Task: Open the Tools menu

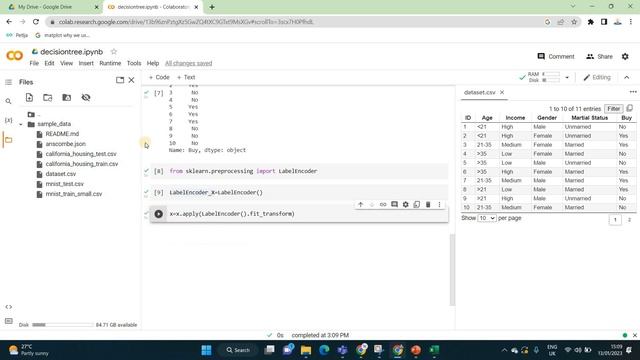Action: coord(134,63)
